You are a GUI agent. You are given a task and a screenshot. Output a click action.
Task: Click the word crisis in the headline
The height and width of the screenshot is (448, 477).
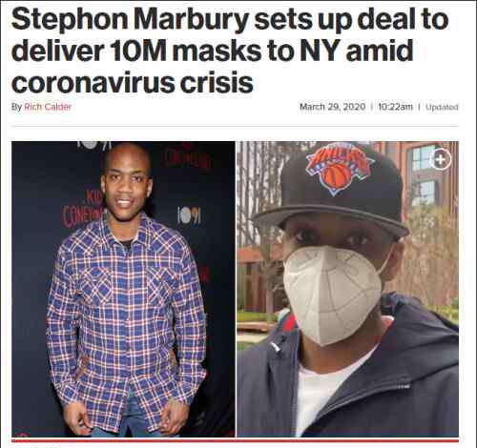pos(217,83)
